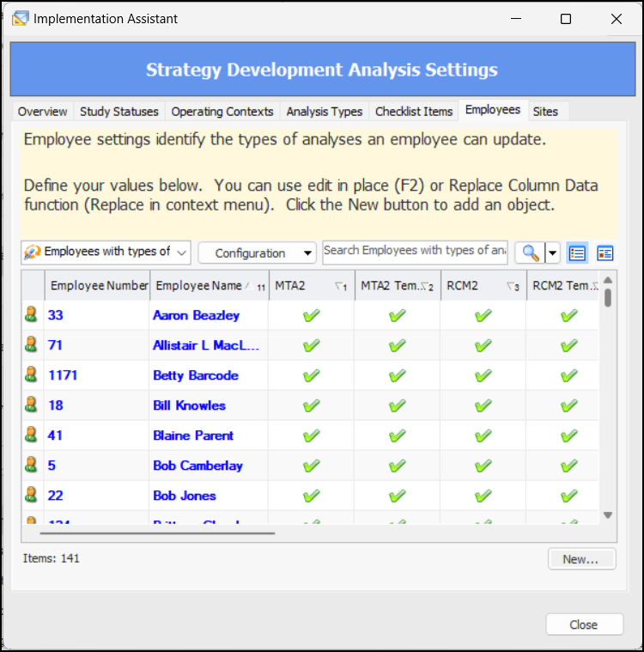Toggle MTA2 Template check for Bob Camberlay
644x652 pixels.
coord(398,466)
